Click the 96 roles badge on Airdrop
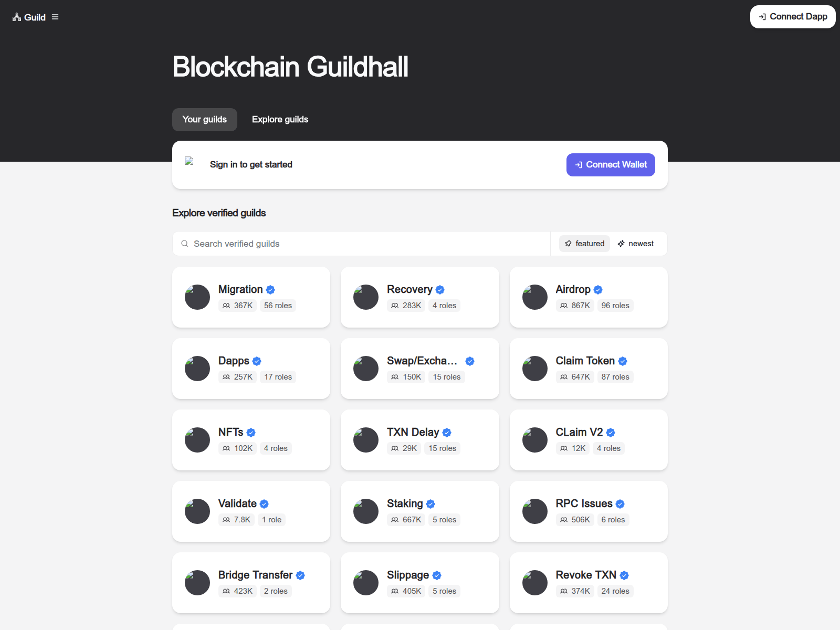 (x=615, y=306)
